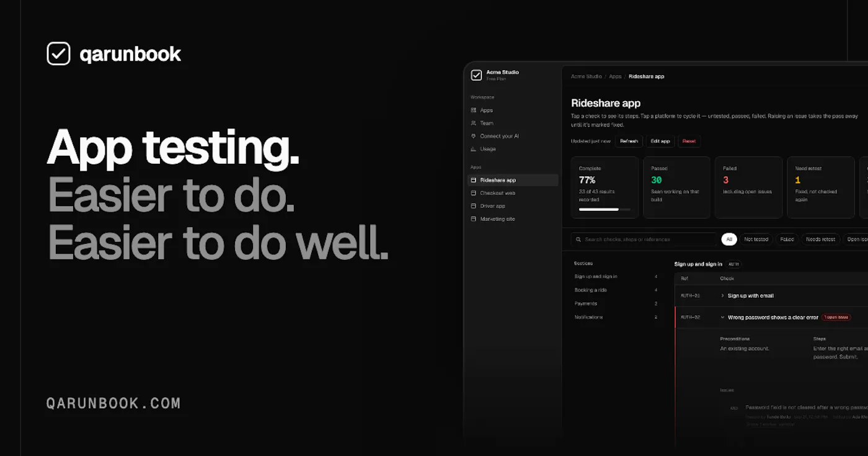This screenshot has height=456, width=868.
Task: Select the Failed filter pill
Action: 787,239
